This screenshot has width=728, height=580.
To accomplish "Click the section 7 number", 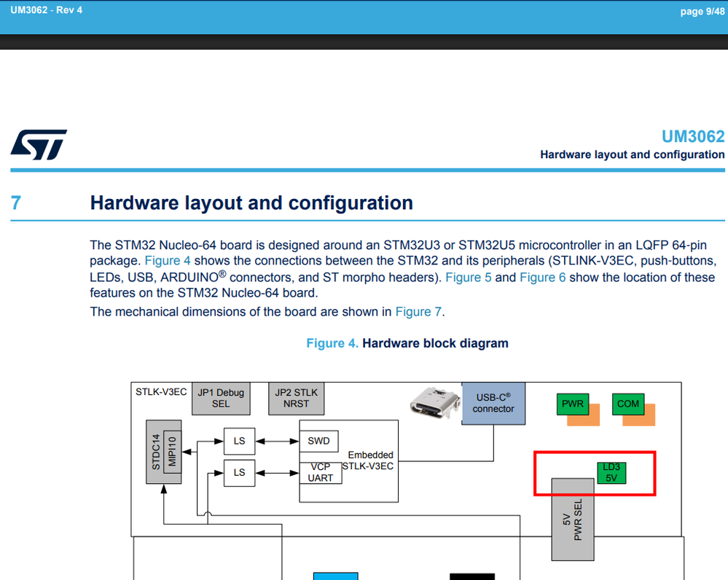I will [x=16, y=203].
